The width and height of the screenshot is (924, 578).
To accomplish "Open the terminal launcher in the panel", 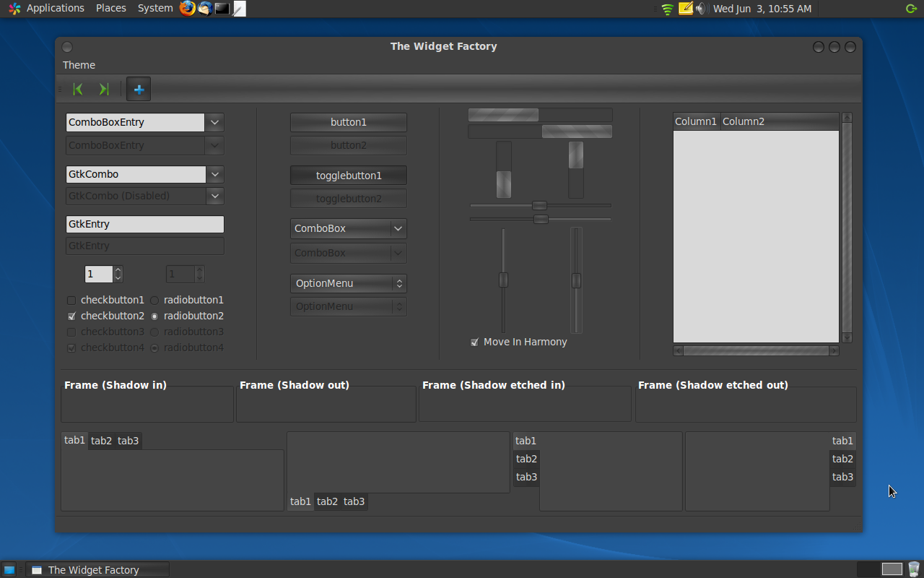I will point(222,9).
